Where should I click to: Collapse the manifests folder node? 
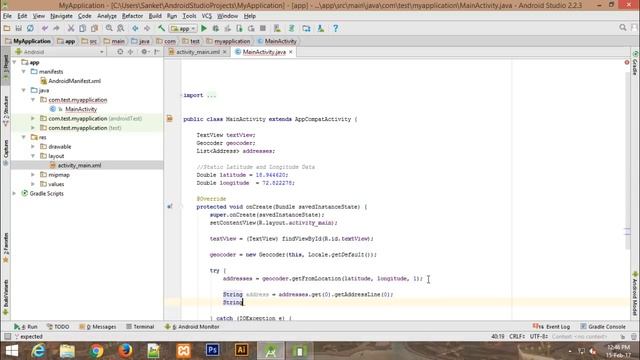24,71
